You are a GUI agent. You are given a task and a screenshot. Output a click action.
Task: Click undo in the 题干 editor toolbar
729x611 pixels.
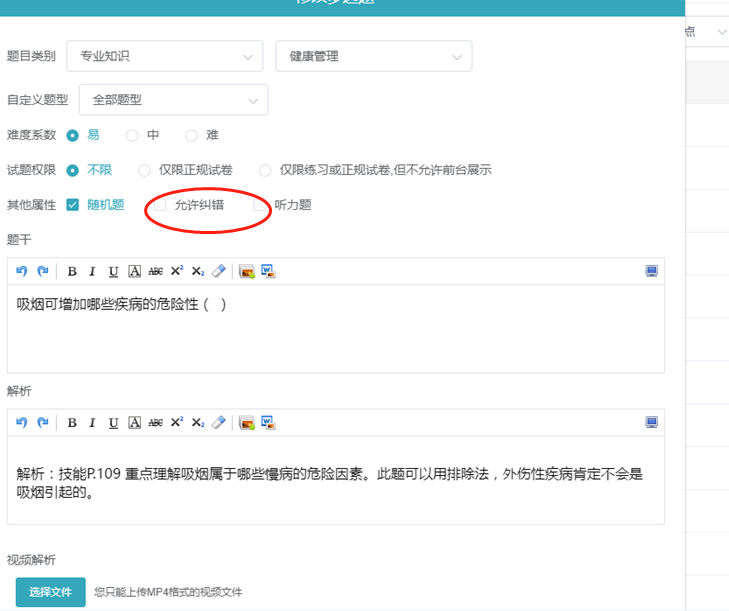tap(22, 271)
